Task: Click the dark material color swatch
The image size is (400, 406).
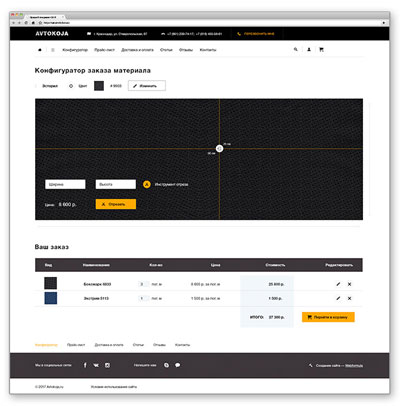Action: coord(99,86)
